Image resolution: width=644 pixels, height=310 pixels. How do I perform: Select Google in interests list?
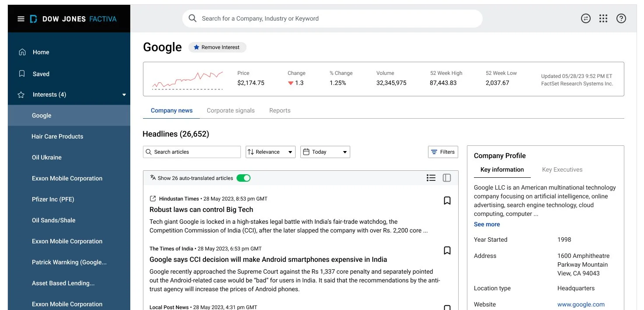[x=69, y=116]
